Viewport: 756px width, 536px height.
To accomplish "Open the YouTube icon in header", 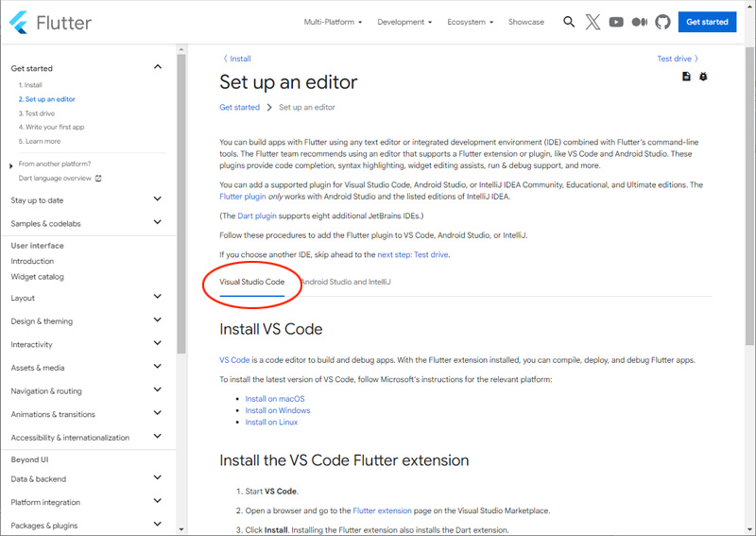I will 616,22.
